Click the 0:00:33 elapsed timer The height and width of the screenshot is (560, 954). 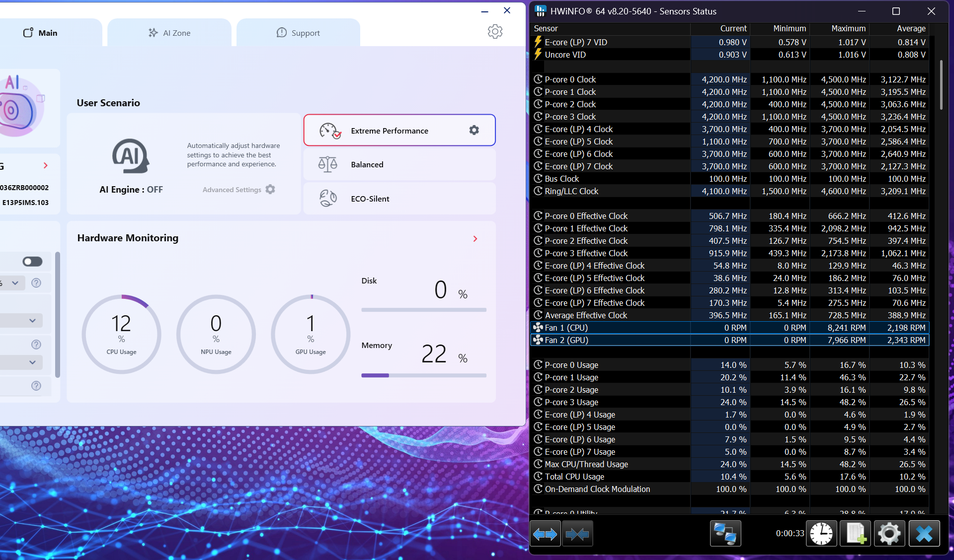pyautogui.click(x=790, y=533)
